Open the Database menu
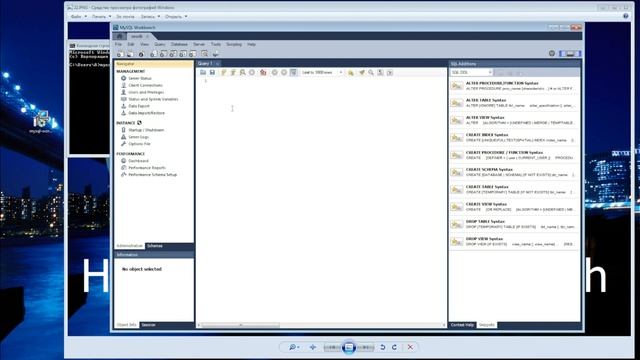 tap(179, 44)
